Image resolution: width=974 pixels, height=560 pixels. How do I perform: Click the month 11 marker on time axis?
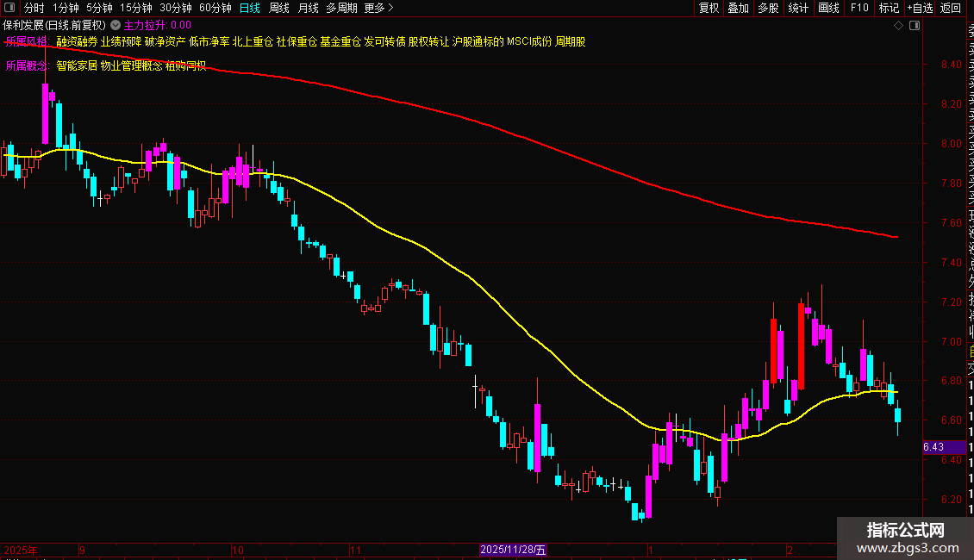tap(355, 550)
